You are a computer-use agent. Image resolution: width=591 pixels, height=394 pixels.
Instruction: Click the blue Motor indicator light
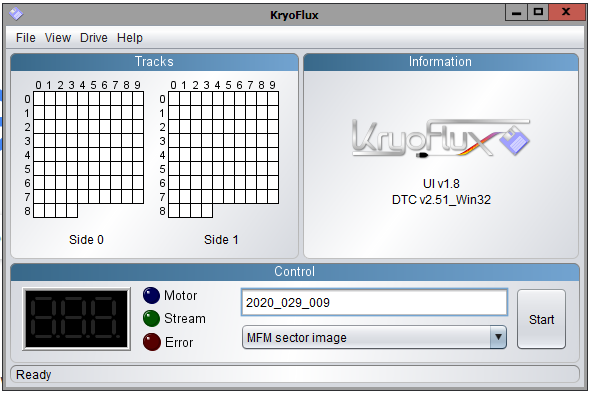(x=152, y=296)
